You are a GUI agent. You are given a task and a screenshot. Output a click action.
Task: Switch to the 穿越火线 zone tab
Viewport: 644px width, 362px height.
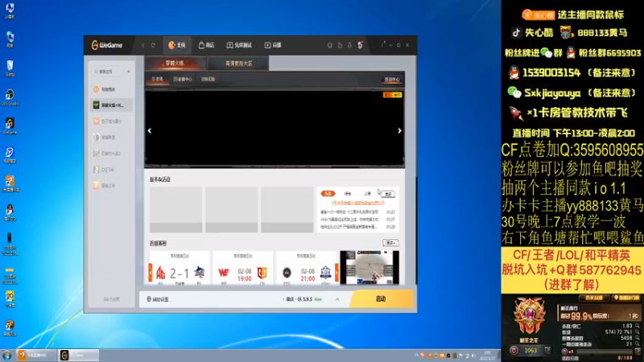point(175,64)
